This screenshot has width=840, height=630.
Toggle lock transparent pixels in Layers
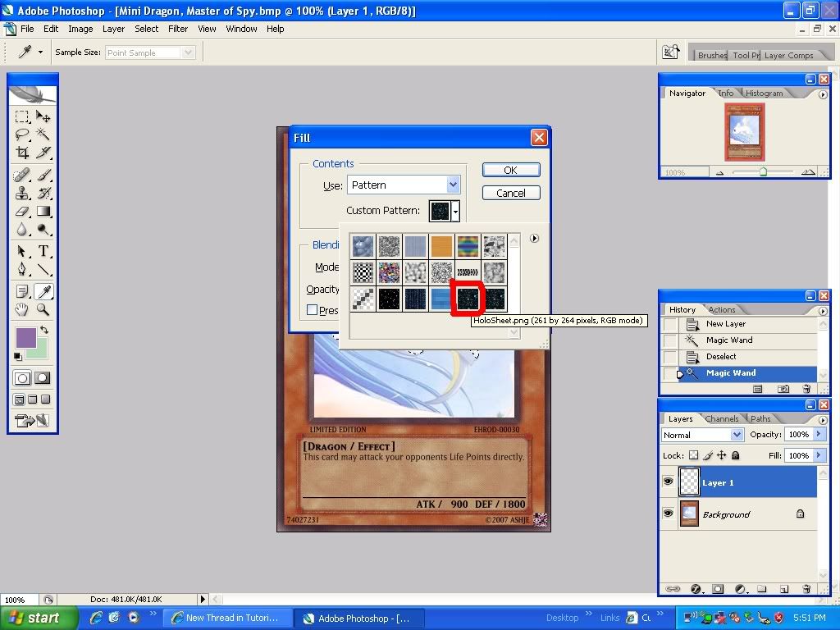(x=693, y=455)
